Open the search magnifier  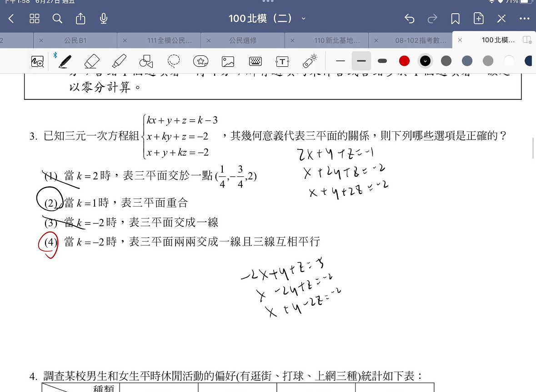[x=57, y=19]
